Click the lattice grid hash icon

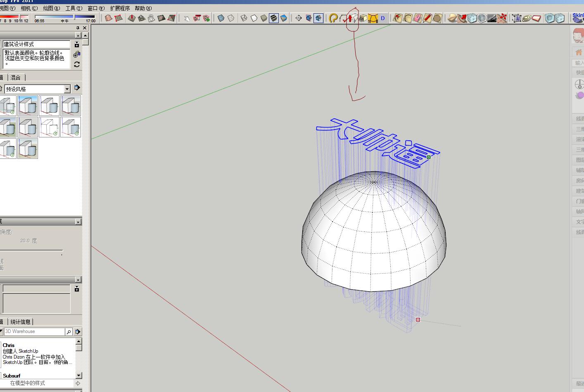pyautogui.click(x=517, y=18)
